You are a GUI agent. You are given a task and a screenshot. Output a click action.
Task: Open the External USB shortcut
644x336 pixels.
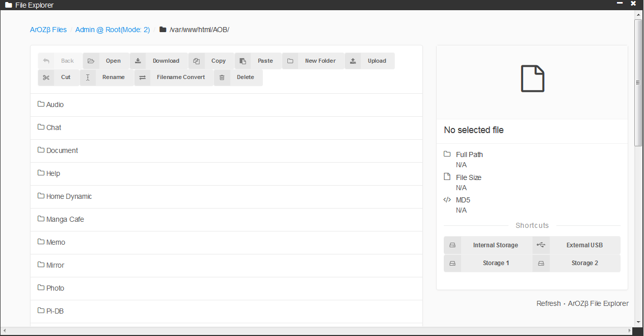576,245
